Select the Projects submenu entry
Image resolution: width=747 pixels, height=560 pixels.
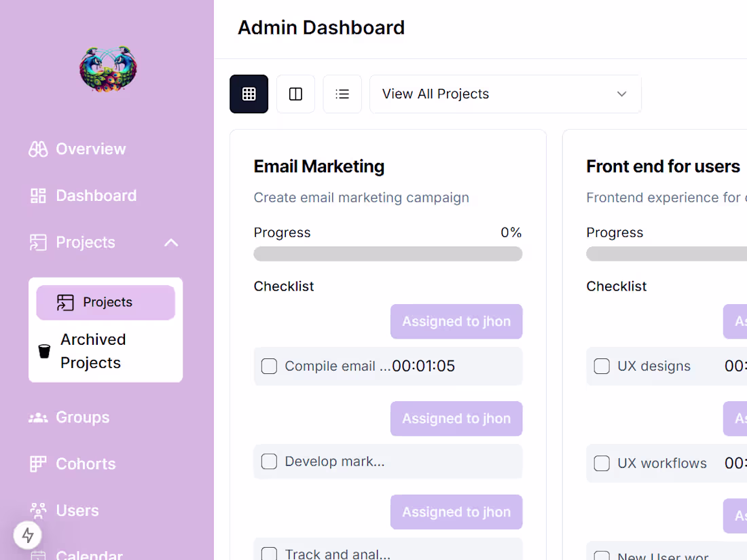click(x=106, y=302)
